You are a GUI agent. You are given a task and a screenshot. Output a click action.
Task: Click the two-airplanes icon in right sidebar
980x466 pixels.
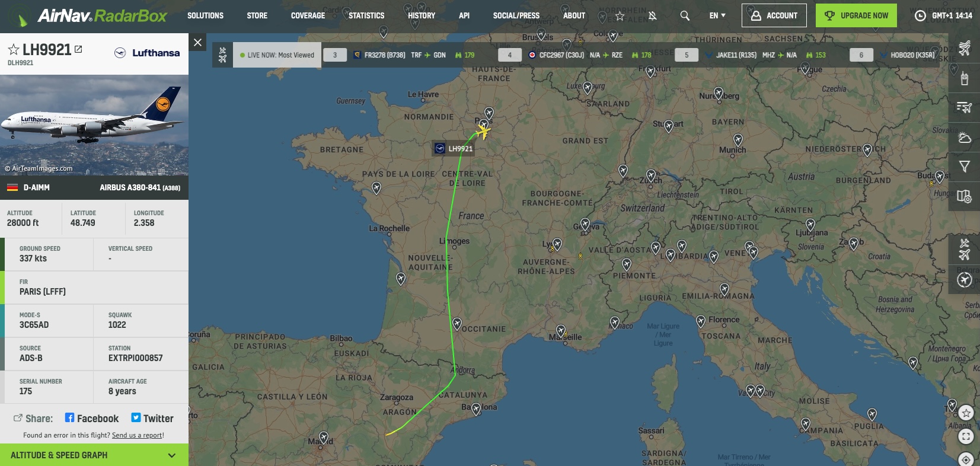pyautogui.click(x=965, y=250)
